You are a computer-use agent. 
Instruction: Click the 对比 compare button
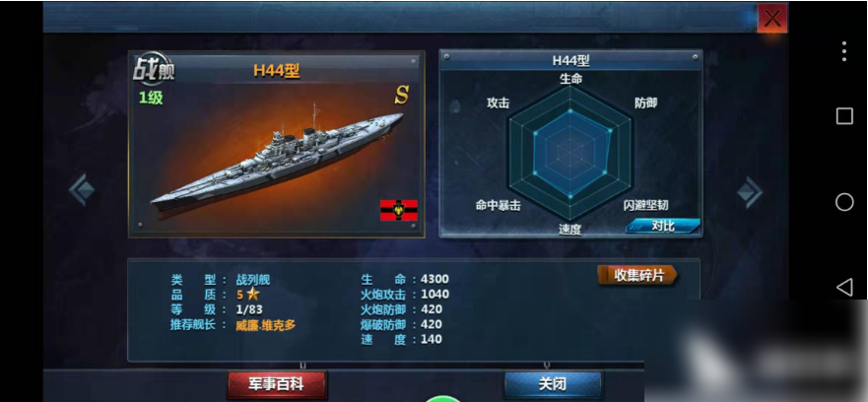point(663,226)
